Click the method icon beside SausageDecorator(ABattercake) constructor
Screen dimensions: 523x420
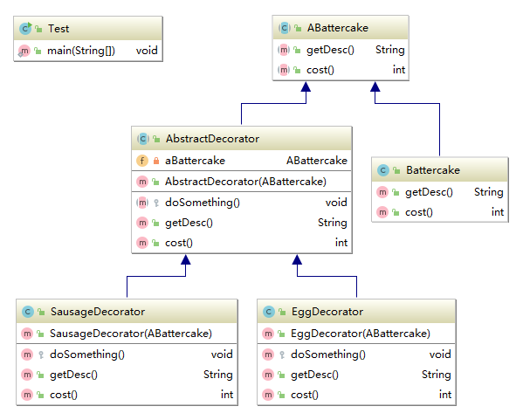(x=27, y=334)
